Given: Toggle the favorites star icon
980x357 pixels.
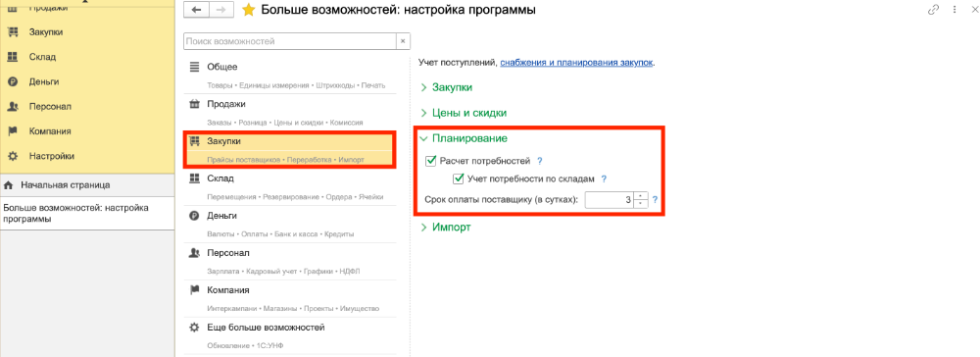Looking at the screenshot, I should click(x=248, y=10).
